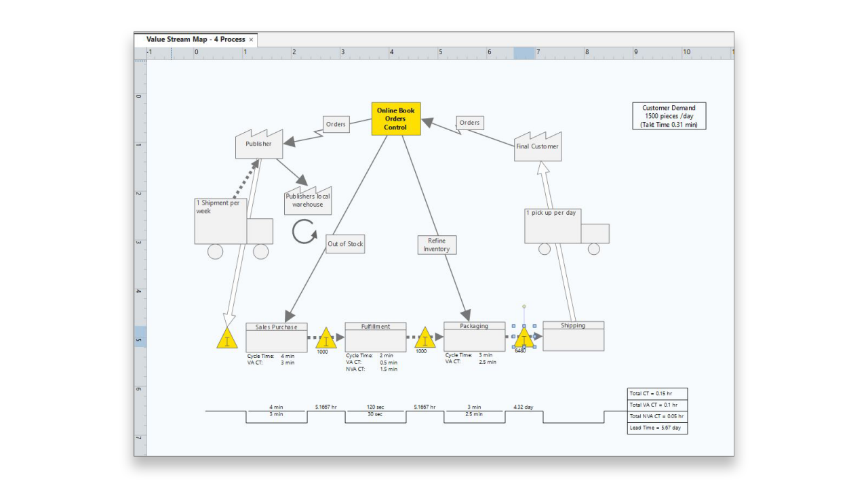Image resolution: width=868 pixels, height=488 pixels.
Task: Select the Publisher factory icon
Action: pos(259,144)
